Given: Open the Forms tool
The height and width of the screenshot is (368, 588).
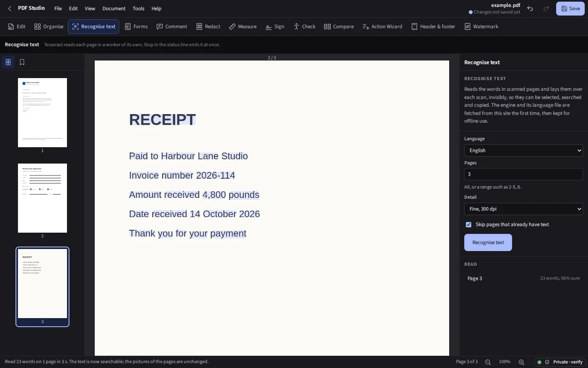Looking at the screenshot, I should tap(136, 27).
